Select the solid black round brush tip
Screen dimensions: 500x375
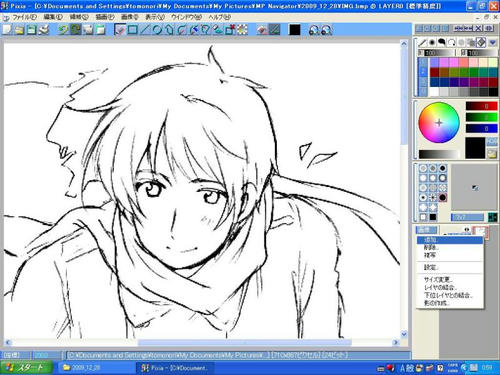[x=442, y=198]
